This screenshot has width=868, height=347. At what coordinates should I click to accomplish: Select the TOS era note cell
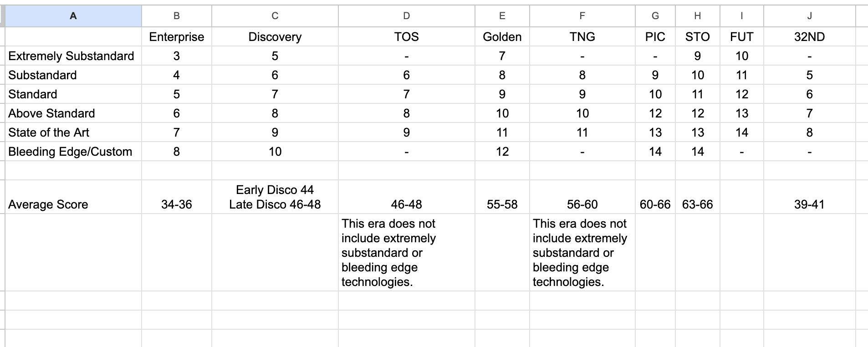(406, 253)
